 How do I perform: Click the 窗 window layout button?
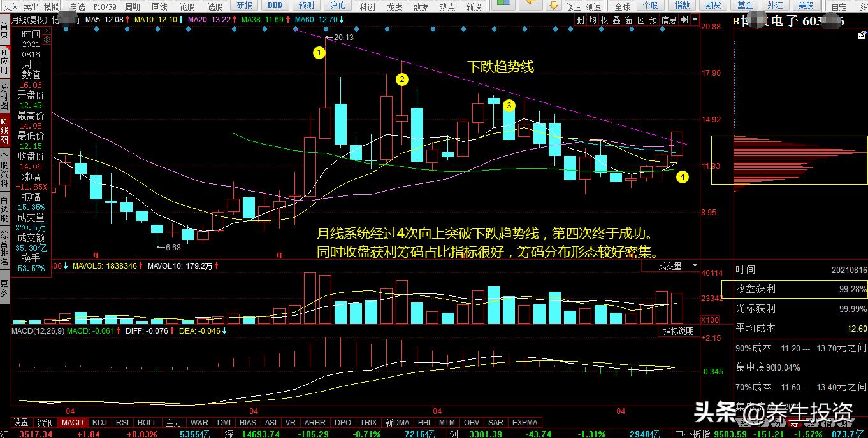point(628,20)
